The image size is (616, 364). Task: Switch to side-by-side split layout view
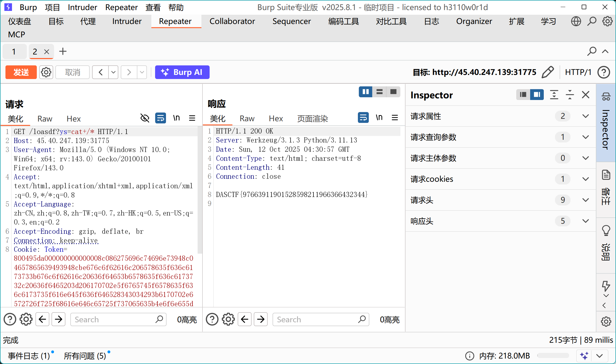[366, 92]
